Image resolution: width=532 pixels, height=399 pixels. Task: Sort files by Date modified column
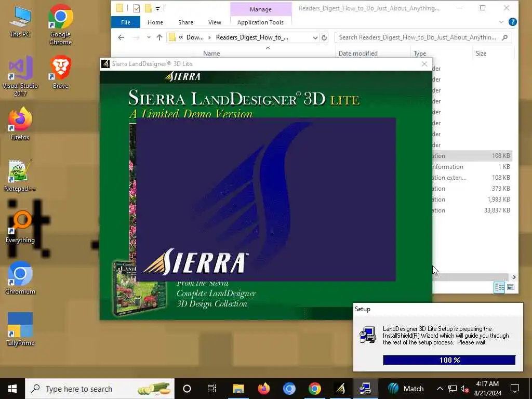click(358, 54)
